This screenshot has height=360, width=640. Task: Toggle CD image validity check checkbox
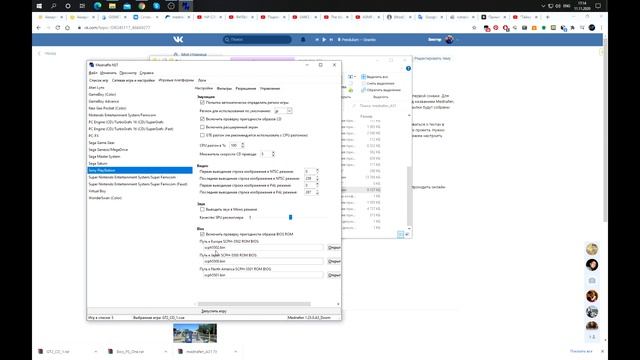tap(202, 119)
